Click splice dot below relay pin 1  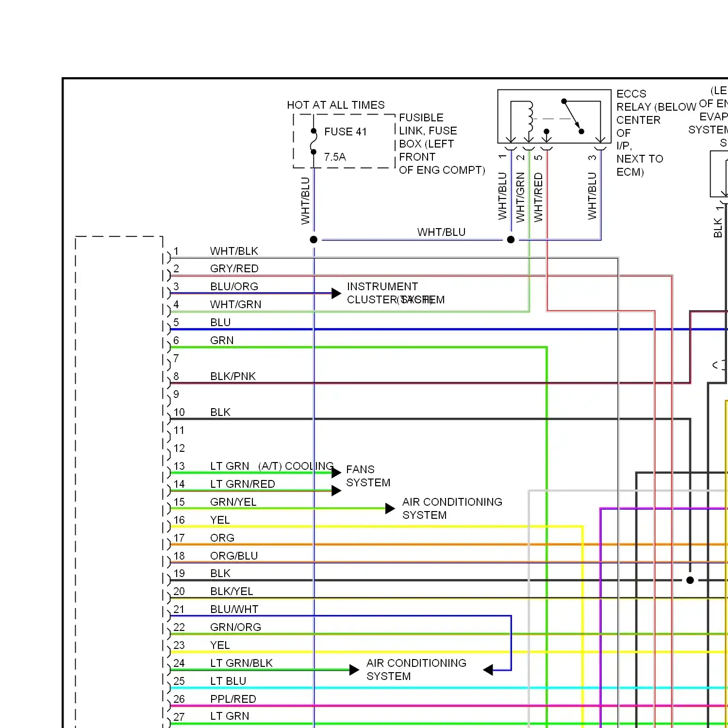click(511, 239)
